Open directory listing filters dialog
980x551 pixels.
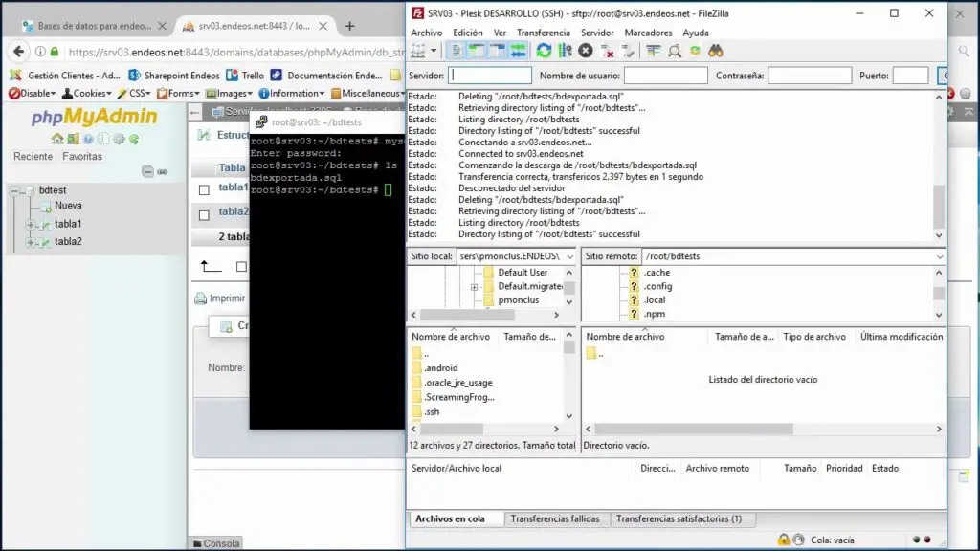pyautogui.click(x=653, y=51)
